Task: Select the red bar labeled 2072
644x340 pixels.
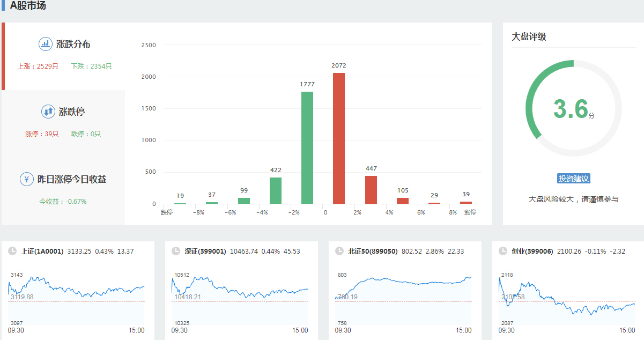Action: 339,138
